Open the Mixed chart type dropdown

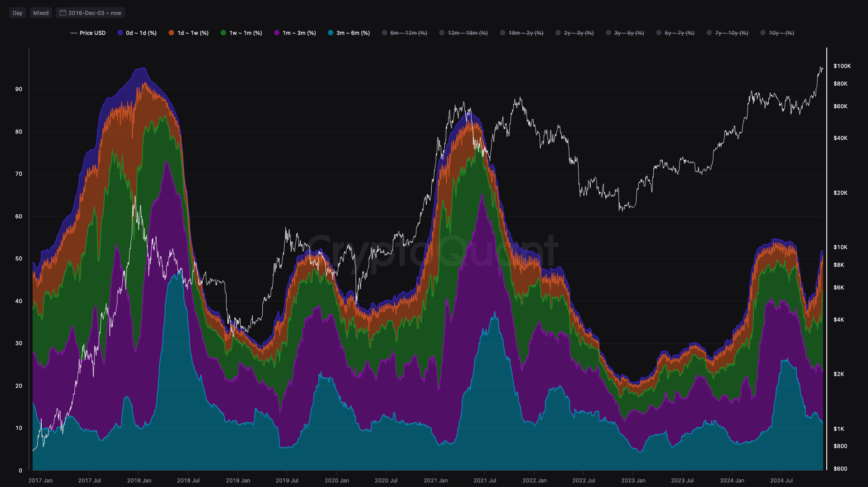point(41,13)
